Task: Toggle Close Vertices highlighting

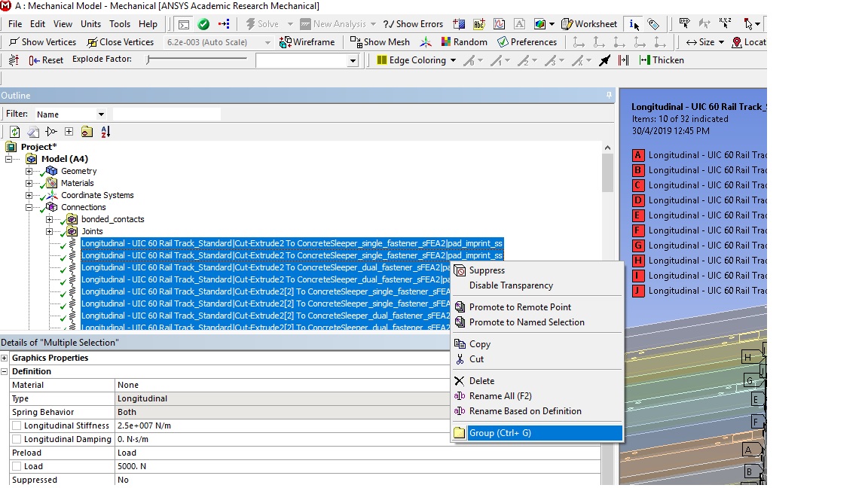Action: (x=121, y=41)
